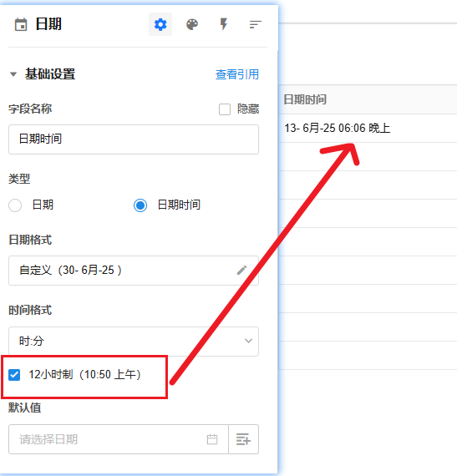Click pencil icon to edit custom date format
This screenshot has height=476, width=457.
pos(241,271)
